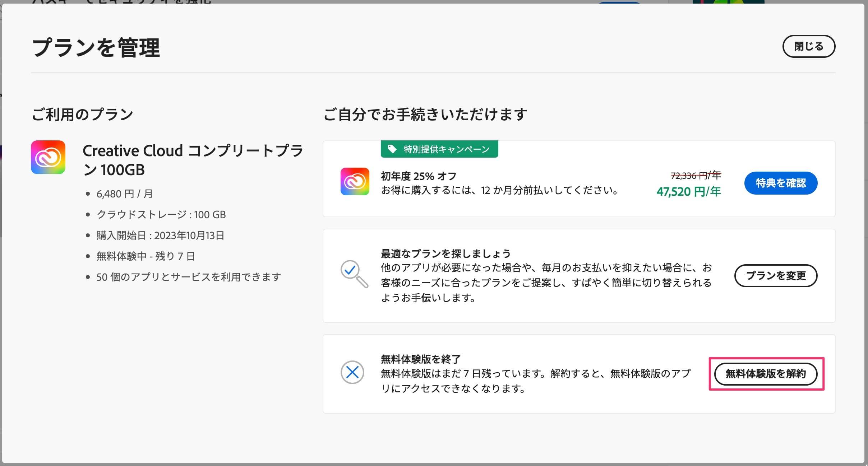Click 購入開始日 : 2023年10月13日 line
Screen dimensions: 868x466
(x=160, y=236)
